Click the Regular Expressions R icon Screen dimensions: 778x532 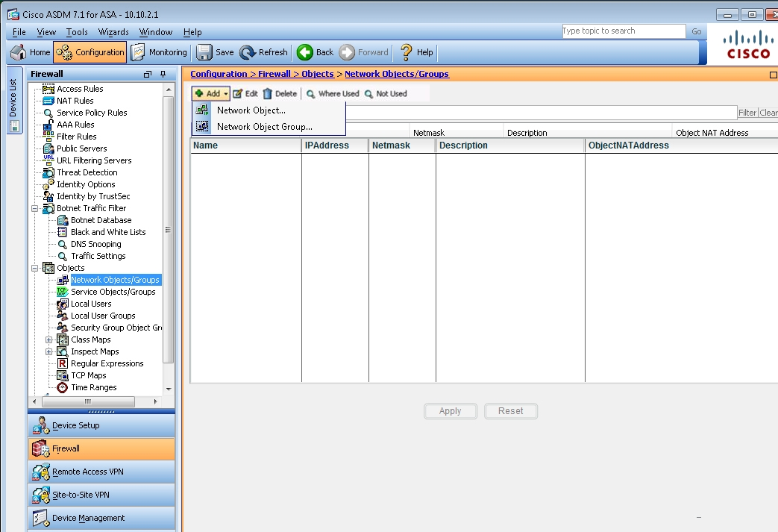62,363
